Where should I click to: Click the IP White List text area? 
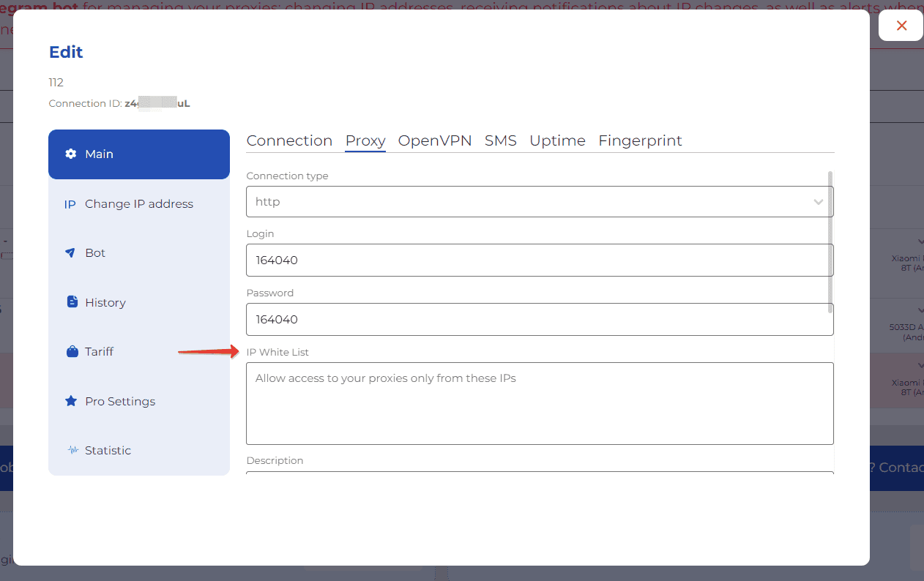point(539,403)
